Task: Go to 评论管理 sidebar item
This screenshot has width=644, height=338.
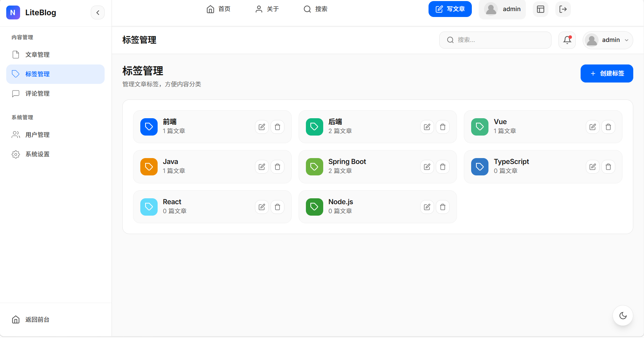Action: pyautogui.click(x=37, y=94)
